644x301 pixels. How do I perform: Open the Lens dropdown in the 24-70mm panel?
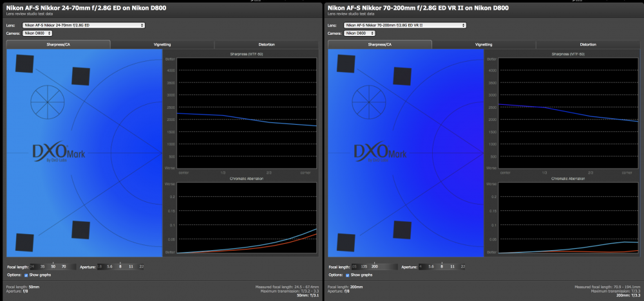[83, 26]
